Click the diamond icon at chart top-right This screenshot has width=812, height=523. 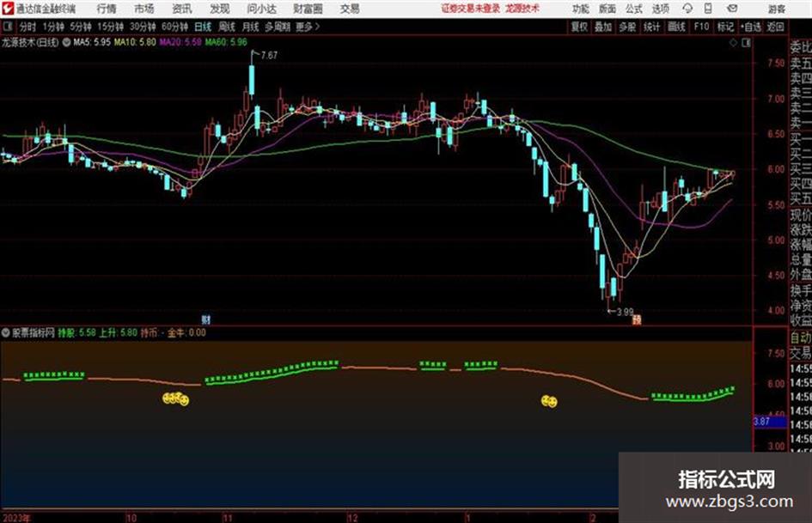point(733,43)
